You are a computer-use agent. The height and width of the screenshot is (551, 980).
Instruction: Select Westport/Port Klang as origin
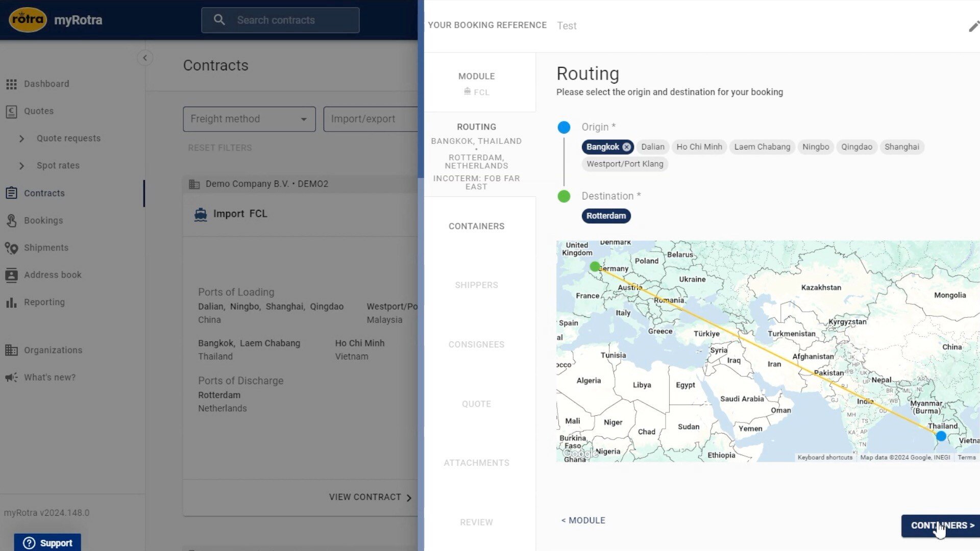pyautogui.click(x=625, y=164)
